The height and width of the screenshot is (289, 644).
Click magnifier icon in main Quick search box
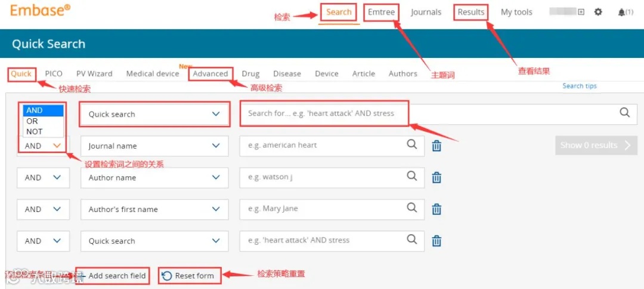625,113
